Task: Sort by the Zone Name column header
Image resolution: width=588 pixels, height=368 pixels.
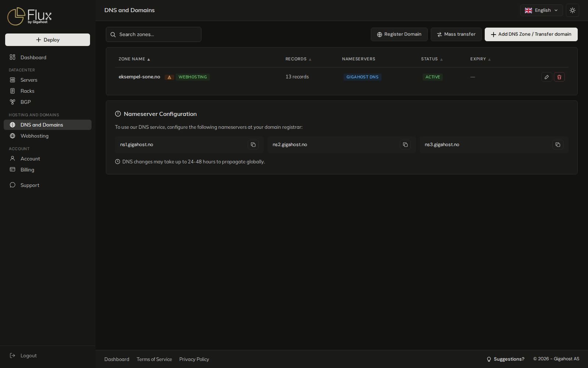Action: click(134, 59)
